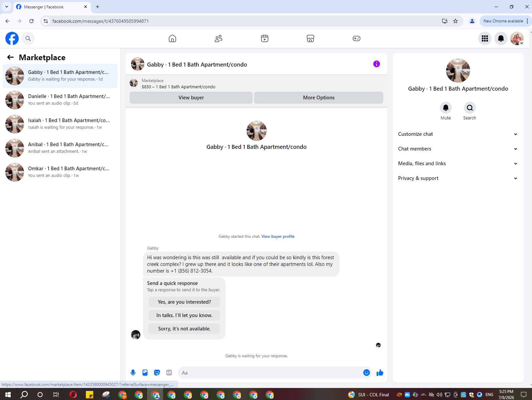Open the Gabby conversation in the list
Viewport: 532px width, 400px height.
click(x=60, y=76)
